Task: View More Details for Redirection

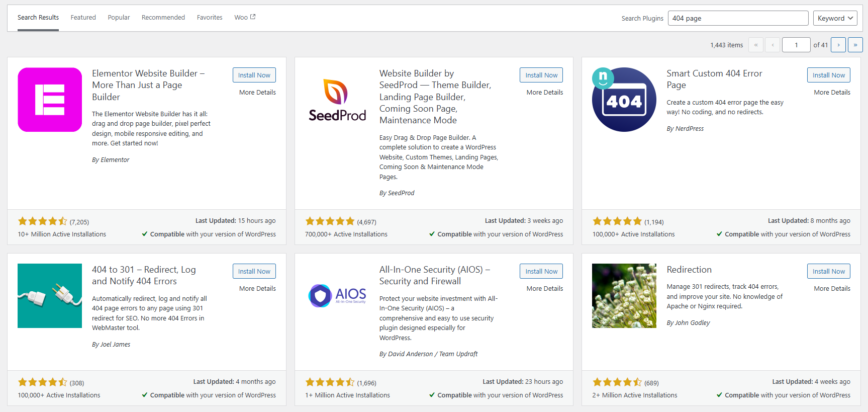Action: tap(832, 289)
